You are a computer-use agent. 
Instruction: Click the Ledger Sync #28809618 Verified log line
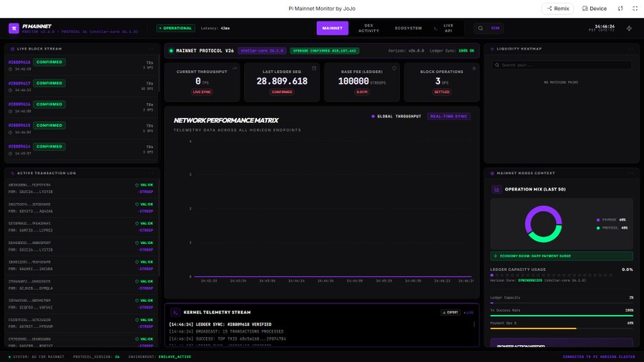tap(220, 325)
